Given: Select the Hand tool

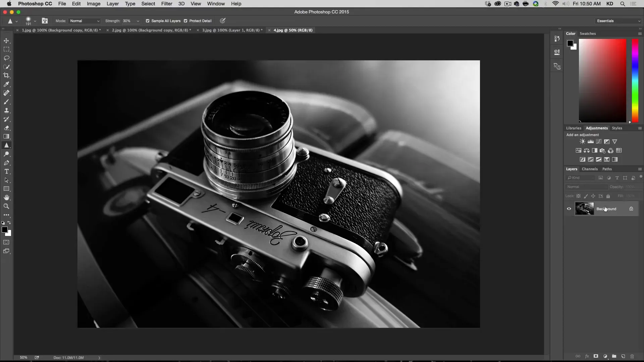Looking at the screenshot, I should pos(6,197).
